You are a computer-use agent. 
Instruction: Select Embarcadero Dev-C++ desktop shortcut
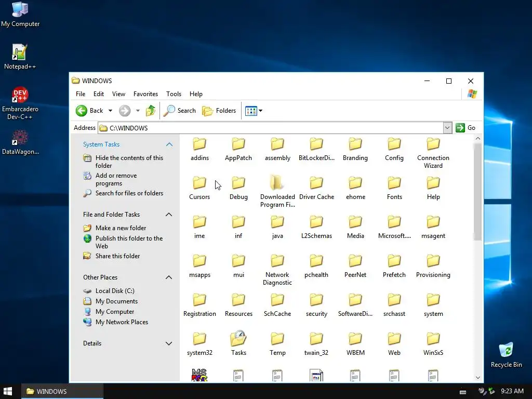20,103
